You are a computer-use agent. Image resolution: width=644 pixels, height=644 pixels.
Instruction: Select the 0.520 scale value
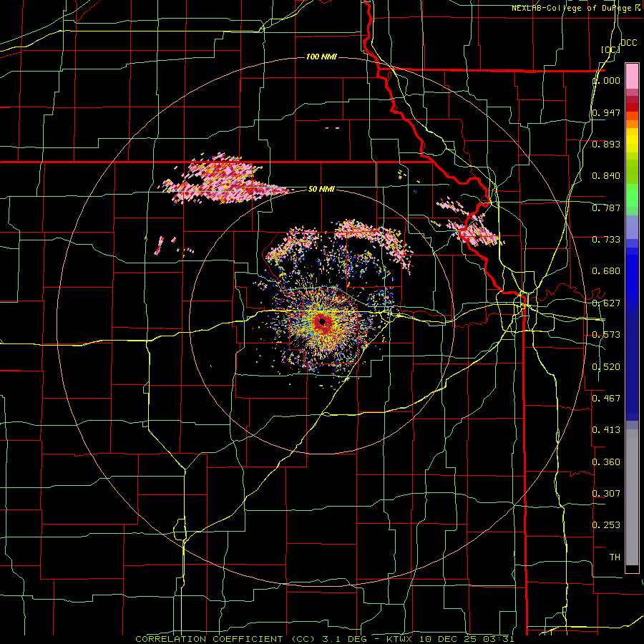coord(606,367)
